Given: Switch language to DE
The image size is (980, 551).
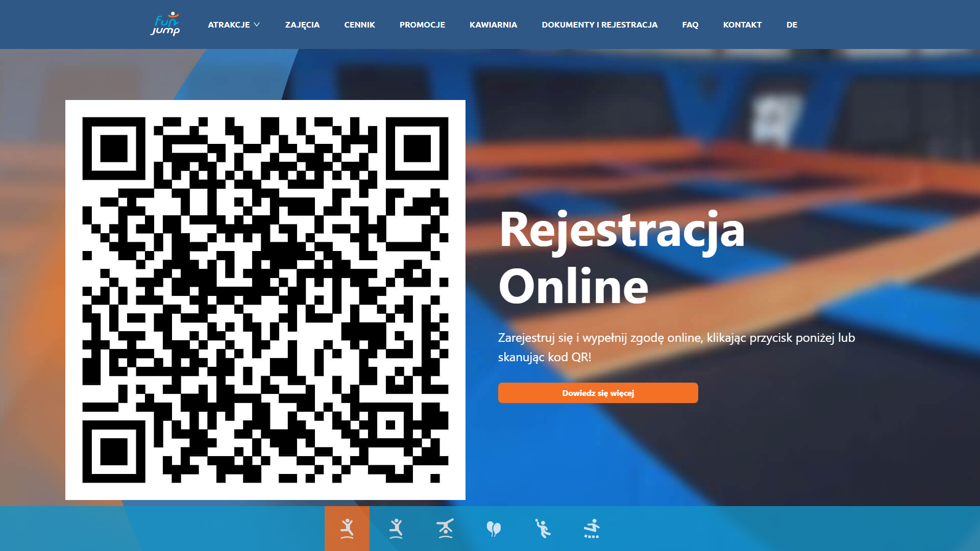Looking at the screenshot, I should pyautogui.click(x=792, y=24).
